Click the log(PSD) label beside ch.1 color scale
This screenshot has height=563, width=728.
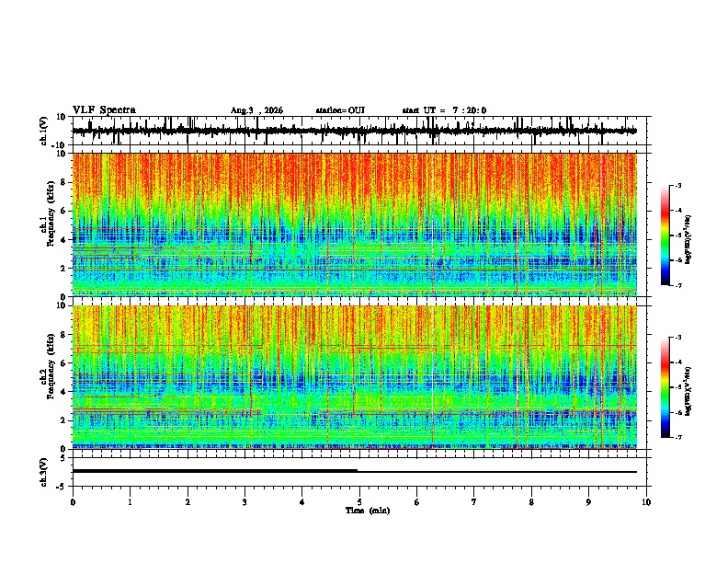(x=688, y=240)
